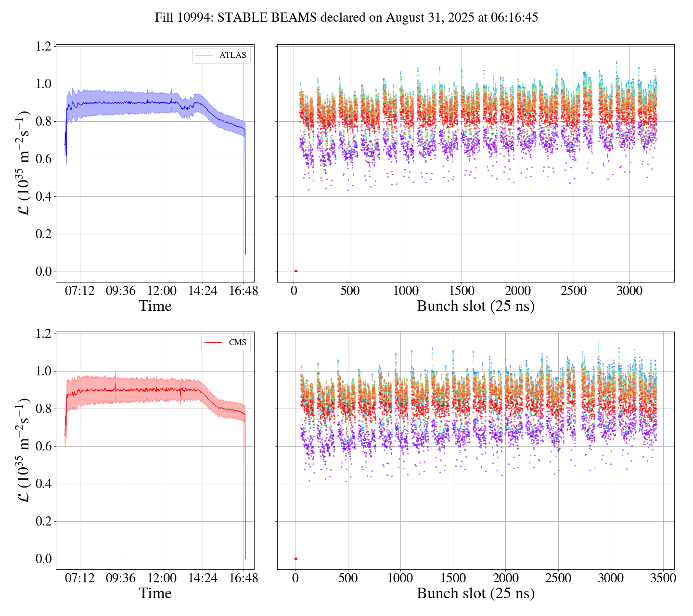The width and height of the screenshot is (693, 616).
Task: Select the Time axis label under CMS plot
Action: tap(155, 593)
